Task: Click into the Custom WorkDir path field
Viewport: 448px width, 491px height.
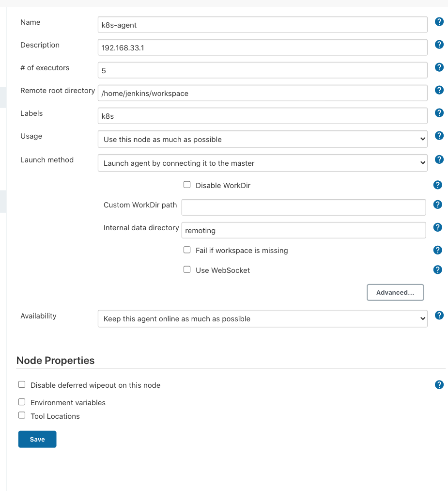Action: pyautogui.click(x=303, y=207)
